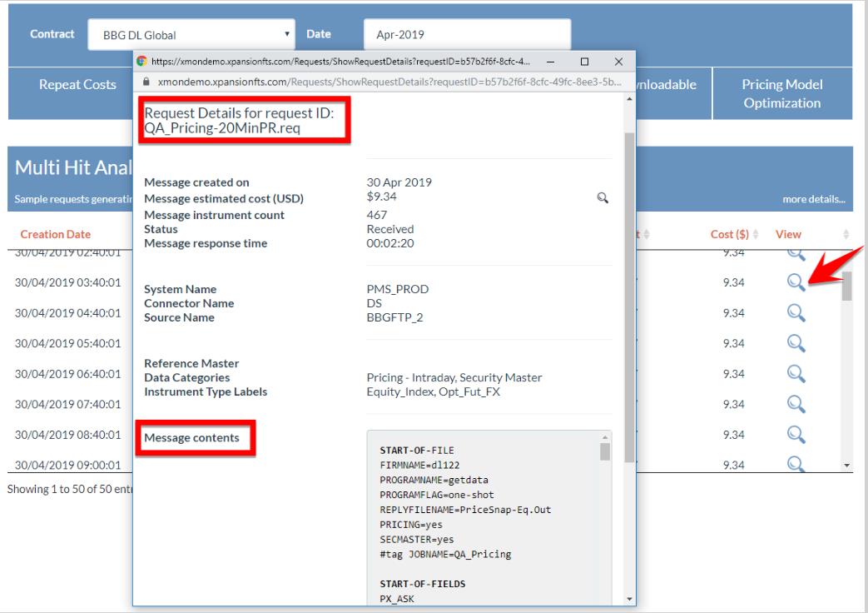Click the popup window's vertical scrollbar
This screenshot has height=613, width=868.
point(628,292)
